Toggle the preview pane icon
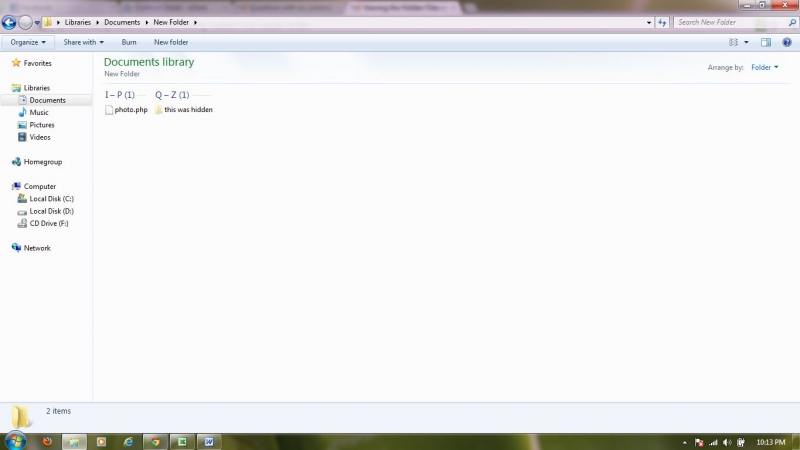This screenshot has height=450, width=800. point(766,42)
